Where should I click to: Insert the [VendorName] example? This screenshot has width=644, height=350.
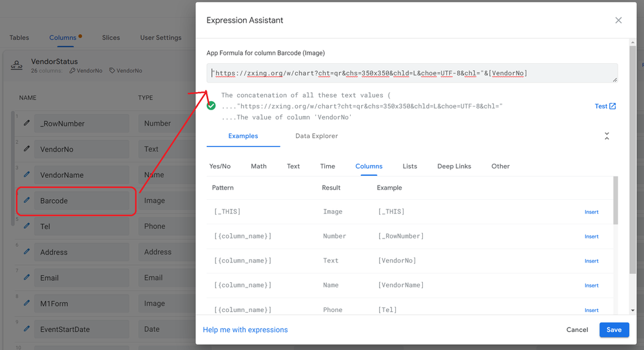pyautogui.click(x=591, y=286)
